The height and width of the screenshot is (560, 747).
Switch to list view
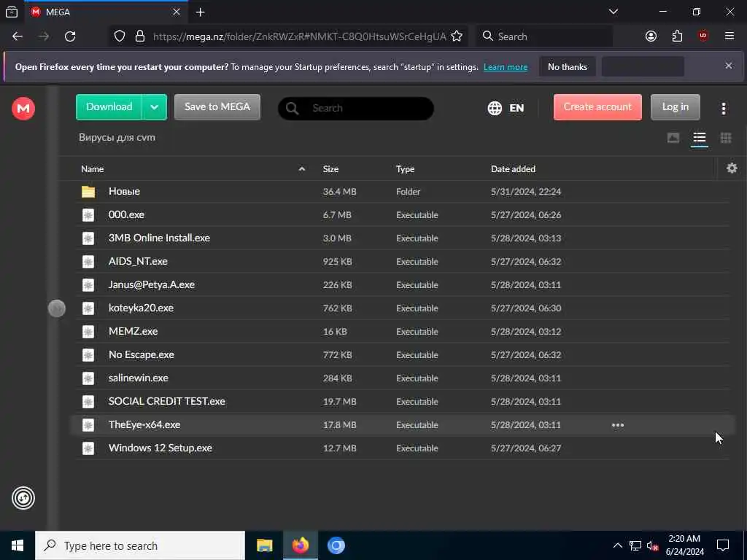pyautogui.click(x=699, y=138)
